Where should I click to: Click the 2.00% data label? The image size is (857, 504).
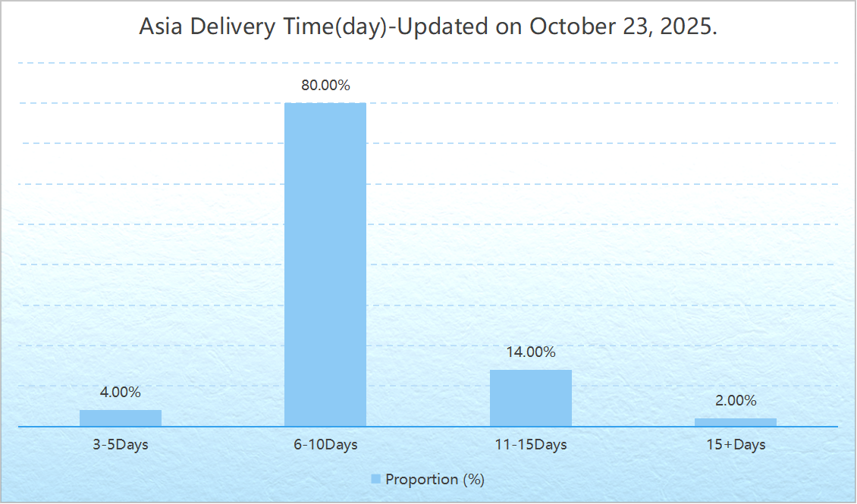tap(735, 401)
